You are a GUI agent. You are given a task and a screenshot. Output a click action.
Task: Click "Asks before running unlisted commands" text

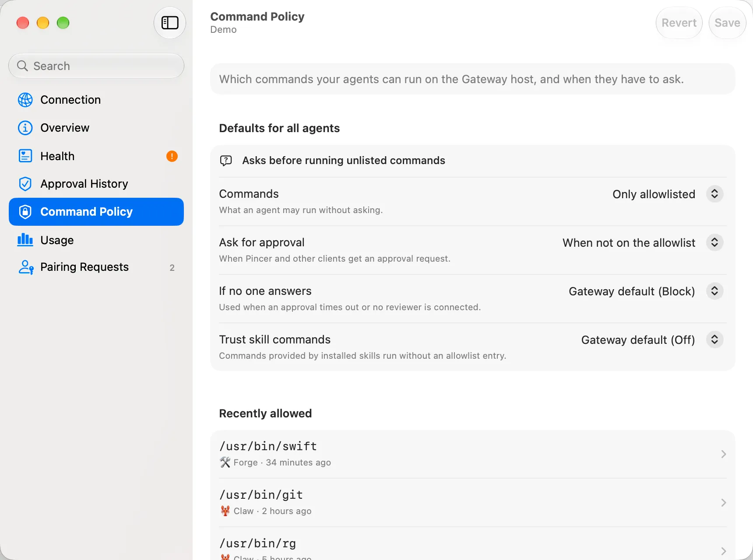(344, 161)
